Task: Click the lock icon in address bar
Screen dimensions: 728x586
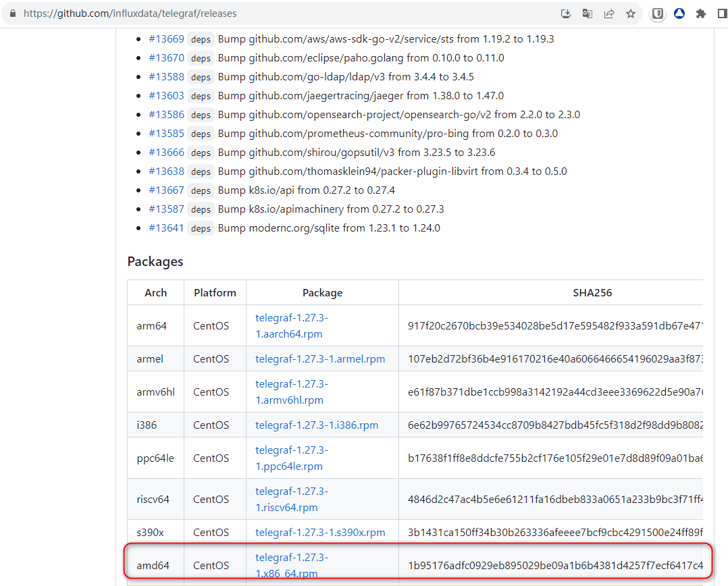Action: point(13,14)
